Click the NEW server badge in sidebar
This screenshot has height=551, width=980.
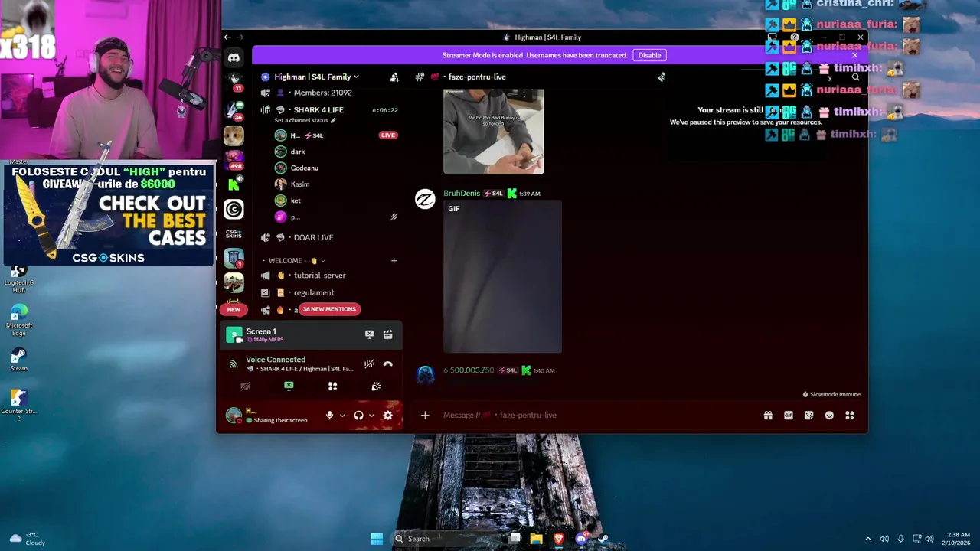point(234,310)
